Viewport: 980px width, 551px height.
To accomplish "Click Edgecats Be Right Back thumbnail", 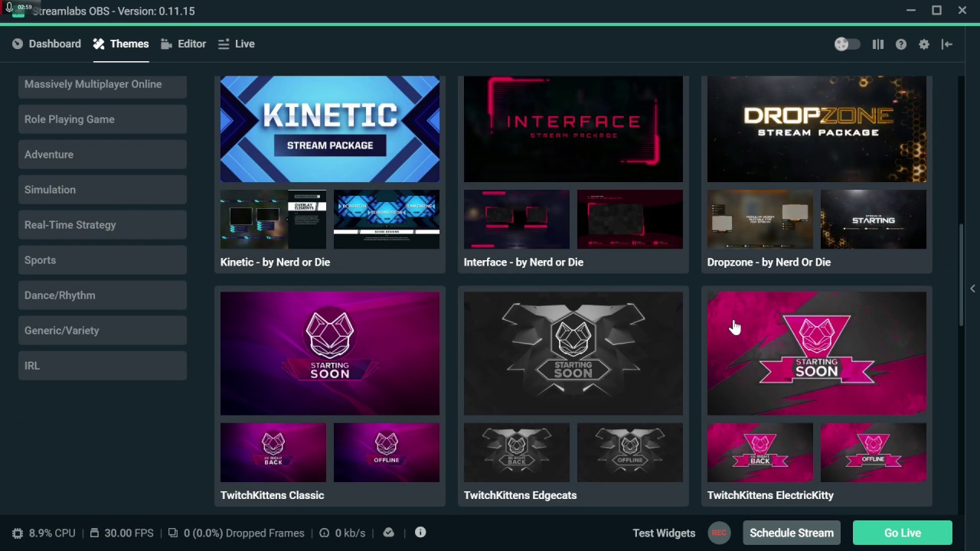I will click(x=517, y=452).
